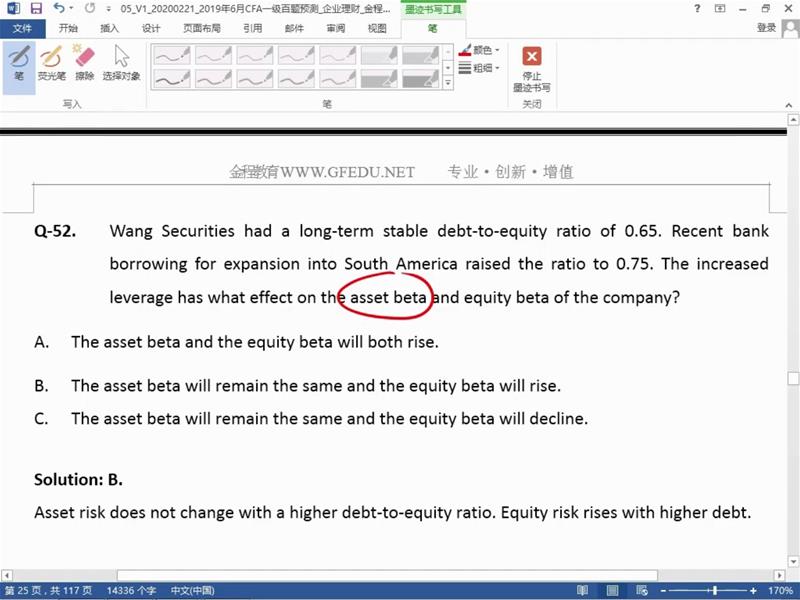Open Word Help question mark

697,8
